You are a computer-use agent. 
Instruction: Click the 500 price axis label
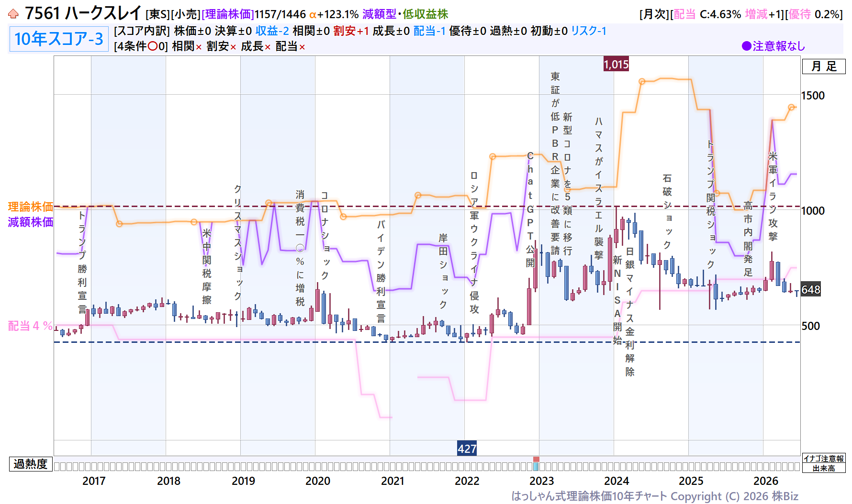(x=810, y=326)
